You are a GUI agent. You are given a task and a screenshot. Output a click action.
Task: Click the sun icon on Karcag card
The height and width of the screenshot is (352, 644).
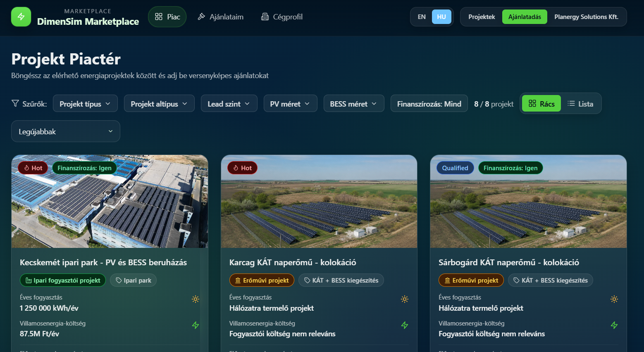405,299
